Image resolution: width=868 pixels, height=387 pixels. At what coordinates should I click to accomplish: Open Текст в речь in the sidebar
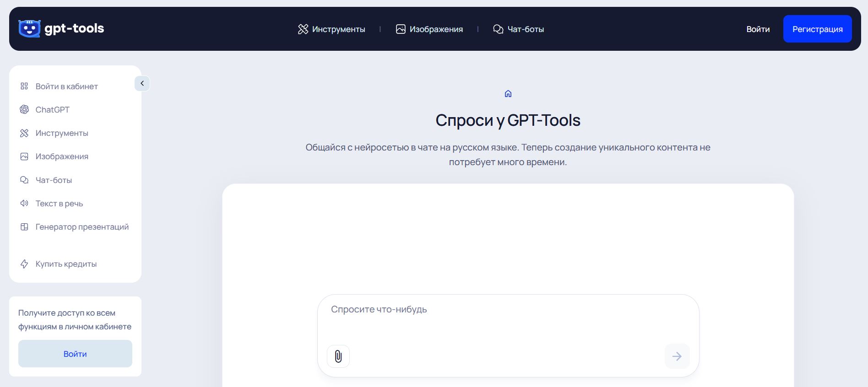tap(59, 204)
